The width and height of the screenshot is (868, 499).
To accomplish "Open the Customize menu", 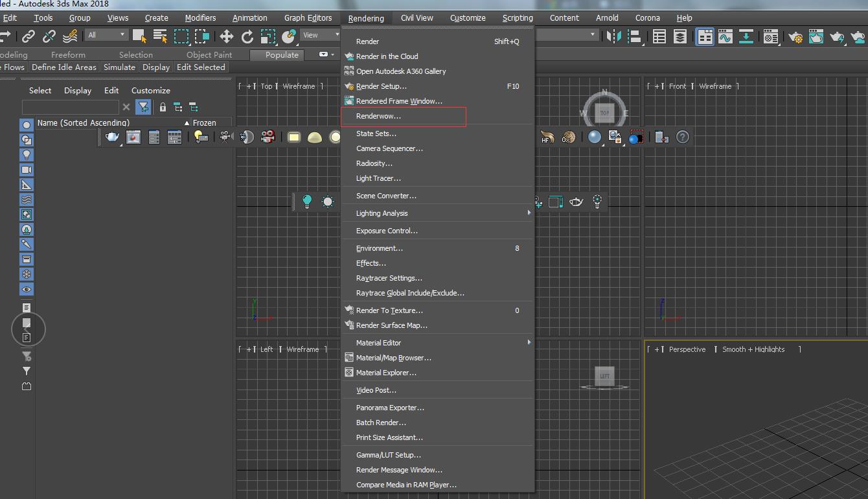I will (468, 17).
